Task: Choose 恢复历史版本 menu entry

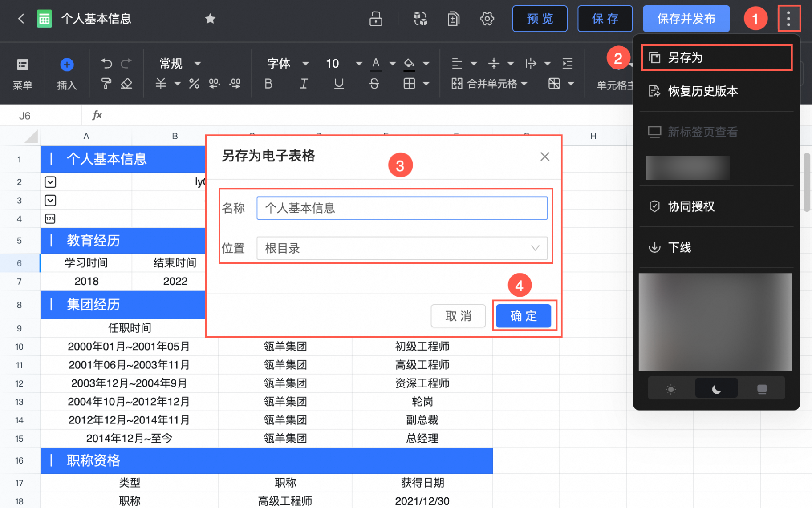Action: pos(702,91)
